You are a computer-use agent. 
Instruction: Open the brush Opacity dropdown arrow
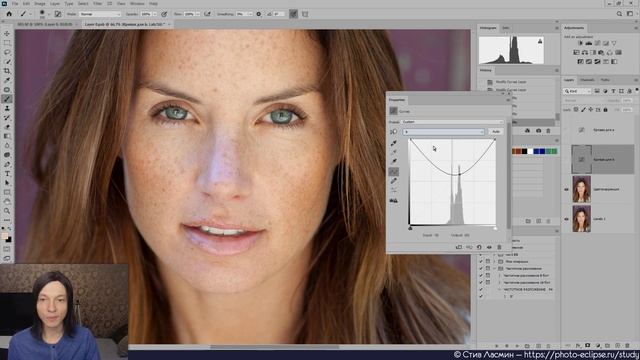click(x=155, y=14)
